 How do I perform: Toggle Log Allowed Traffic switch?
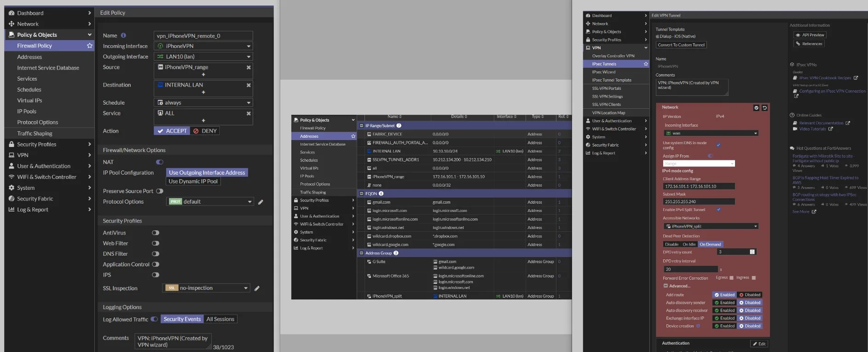pos(154,319)
